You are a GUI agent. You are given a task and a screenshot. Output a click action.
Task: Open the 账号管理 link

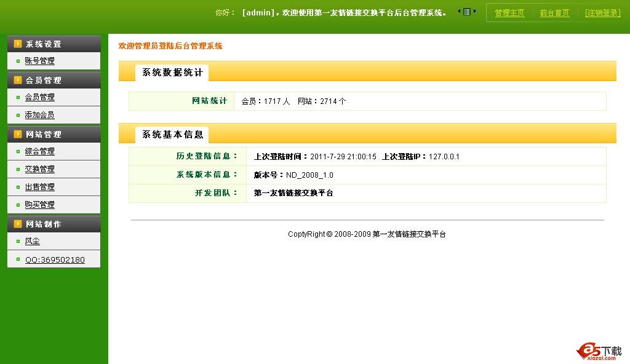pos(40,61)
